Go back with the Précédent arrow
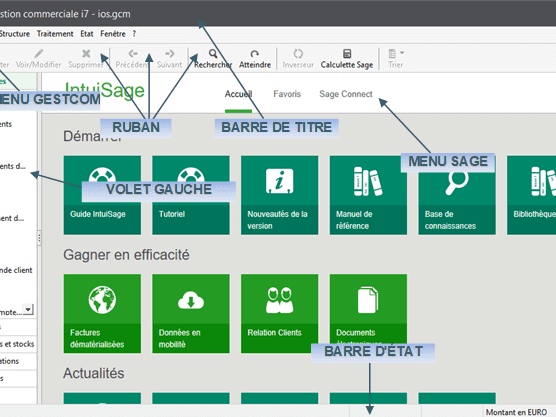 (133, 54)
